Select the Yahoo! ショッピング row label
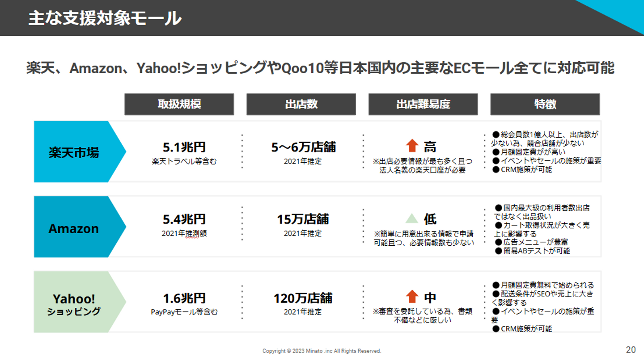This screenshot has width=644, height=361. tap(74, 305)
